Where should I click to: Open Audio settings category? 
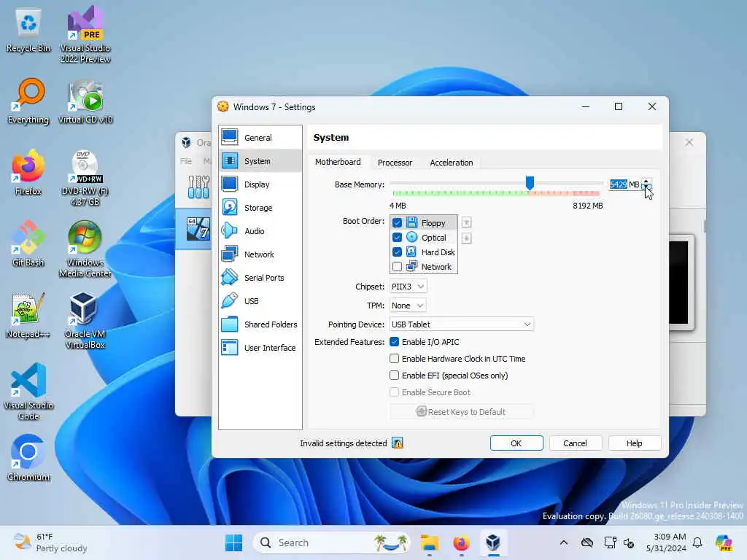(260, 231)
